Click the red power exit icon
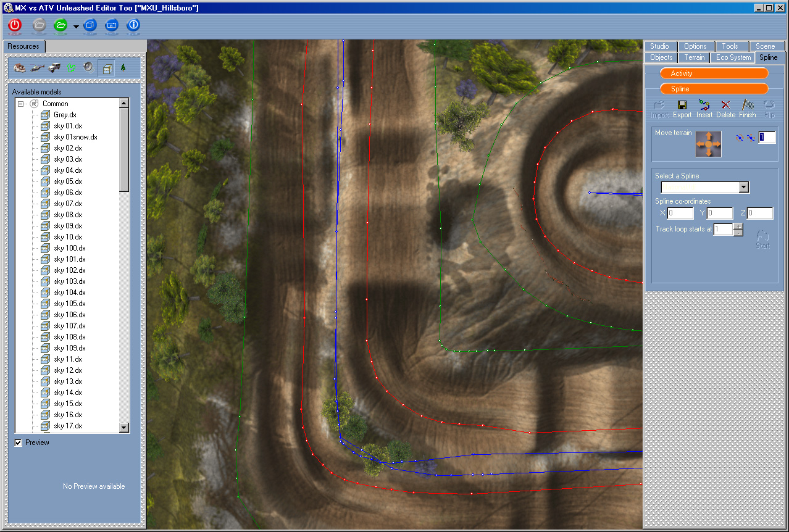789x532 pixels. tap(15, 25)
